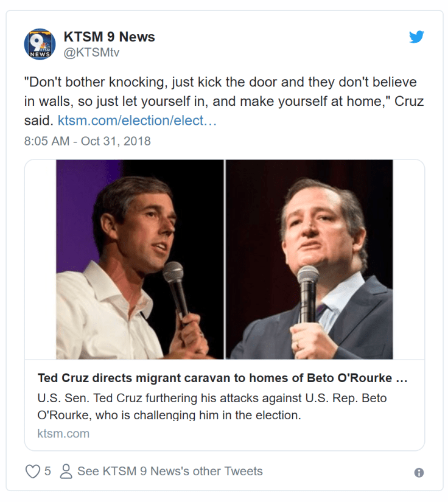The image size is (448, 502).
Task: Click the photo of man in white shirt
Action: (140, 259)
